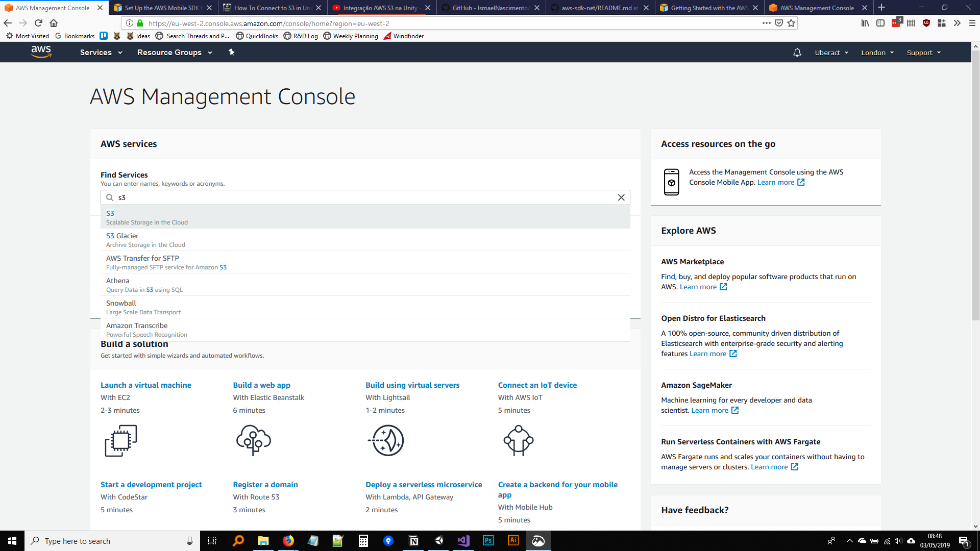Image resolution: width=980 pixels, height=551 pixels.
Task: Open 'Launch a virtual machine' link
Action: [145, 385]
